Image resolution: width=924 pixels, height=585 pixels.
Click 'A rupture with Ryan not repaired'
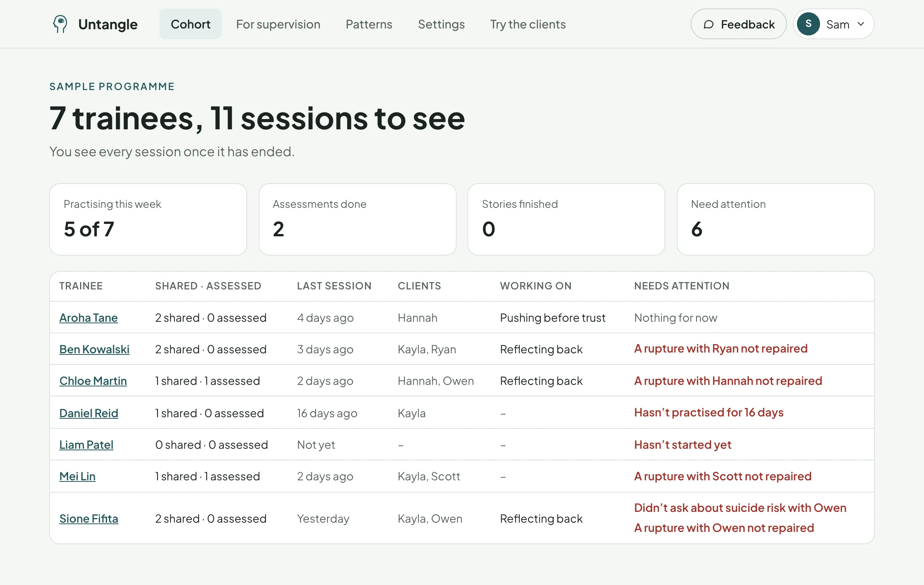pyautogui.click(x=721, y=348)
